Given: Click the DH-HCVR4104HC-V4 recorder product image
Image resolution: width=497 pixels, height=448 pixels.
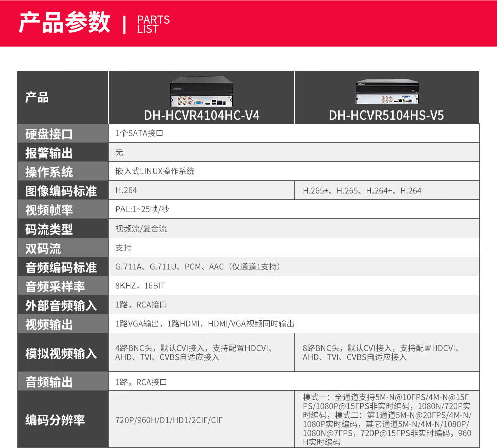Looking at the screenshot, I should tap(202, 91).
